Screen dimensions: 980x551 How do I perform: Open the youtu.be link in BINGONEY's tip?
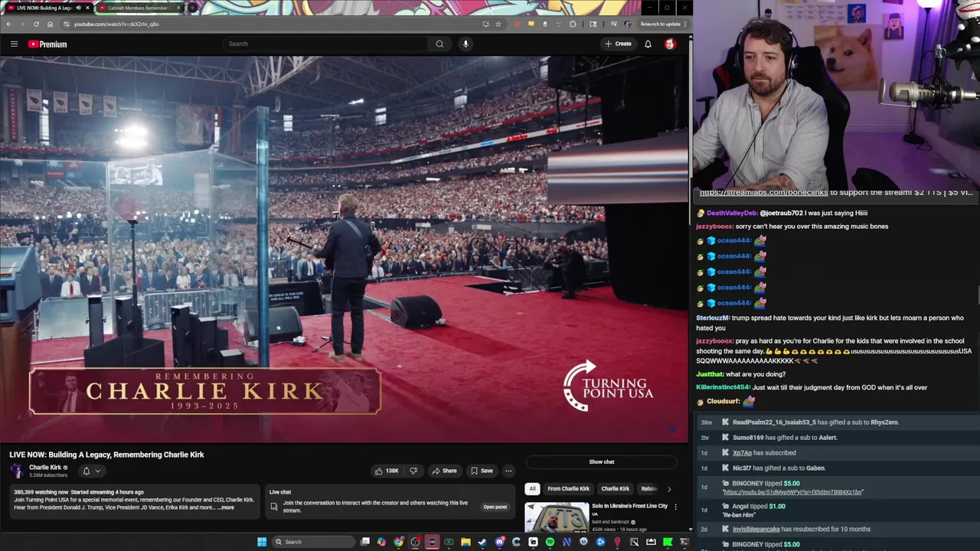click(x=792, y=492)
